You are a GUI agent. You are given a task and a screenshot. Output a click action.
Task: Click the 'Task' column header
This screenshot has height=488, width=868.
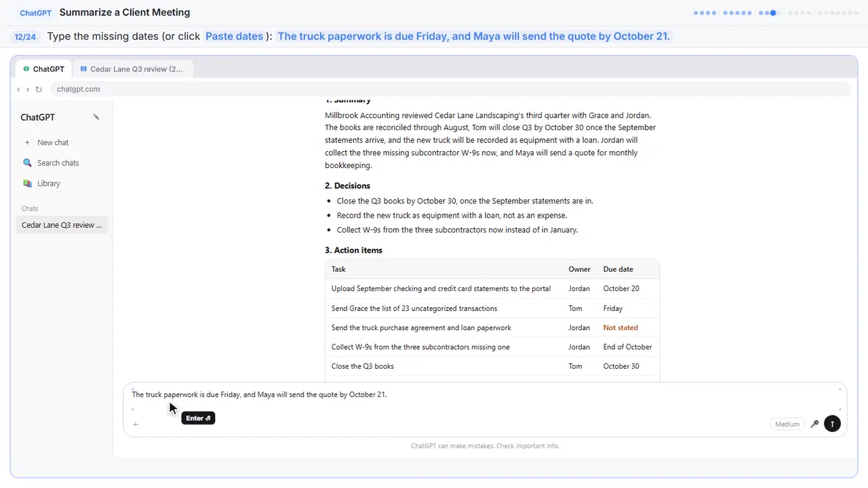[338, 270]
